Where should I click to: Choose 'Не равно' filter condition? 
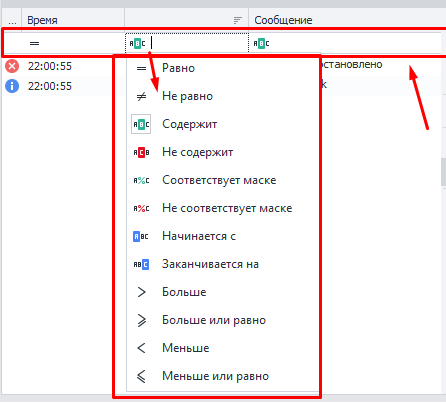point(223,96)
